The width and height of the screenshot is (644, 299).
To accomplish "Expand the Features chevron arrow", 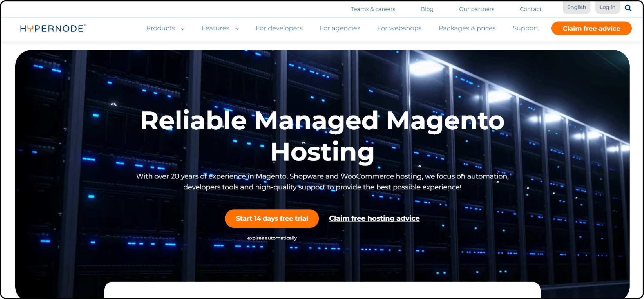I will pyautogui.click(x=237, y=29).
